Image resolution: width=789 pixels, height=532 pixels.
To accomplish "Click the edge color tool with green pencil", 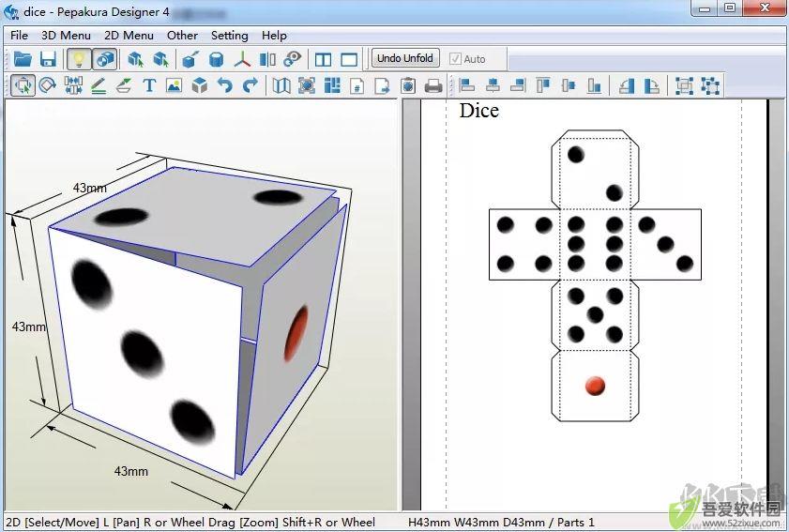I will coord(124,85).
